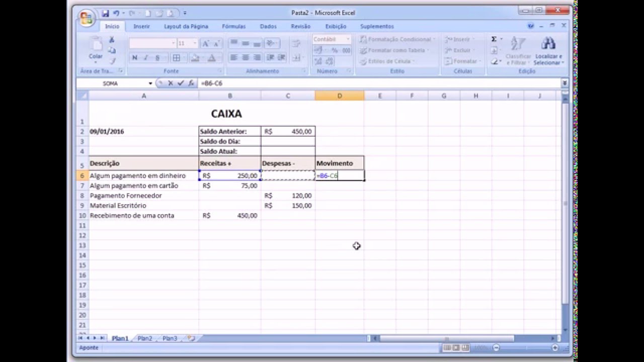This screenshot has height=362, width=644.
Task: Pick the font color A
Action: pyautogui.click(x=212, y=58)
